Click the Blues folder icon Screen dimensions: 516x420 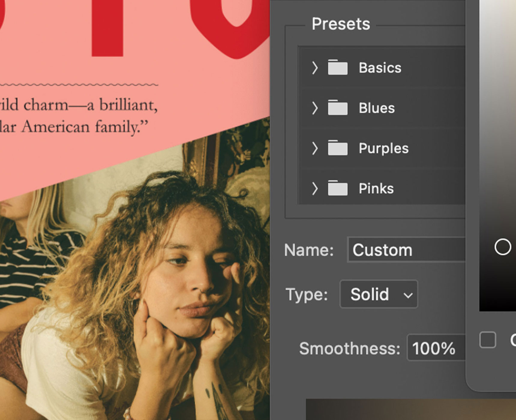[337, 108]
